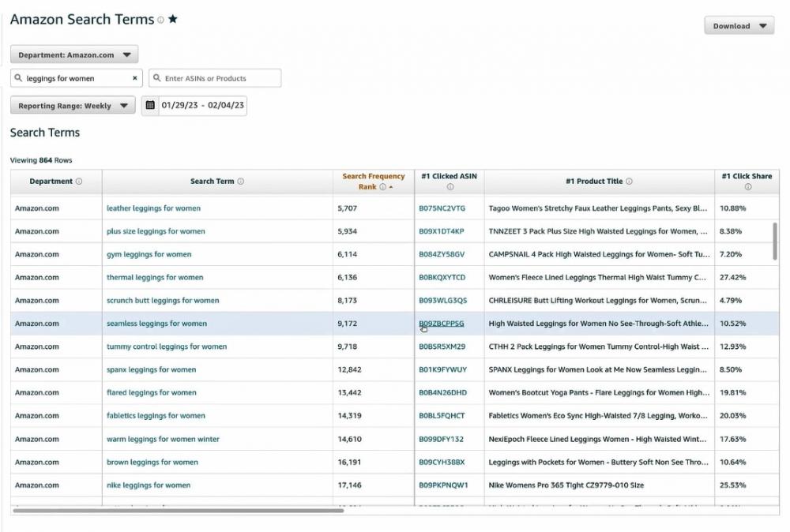Click 'Viewing 864 Rows' text

(x=41, y=160)
